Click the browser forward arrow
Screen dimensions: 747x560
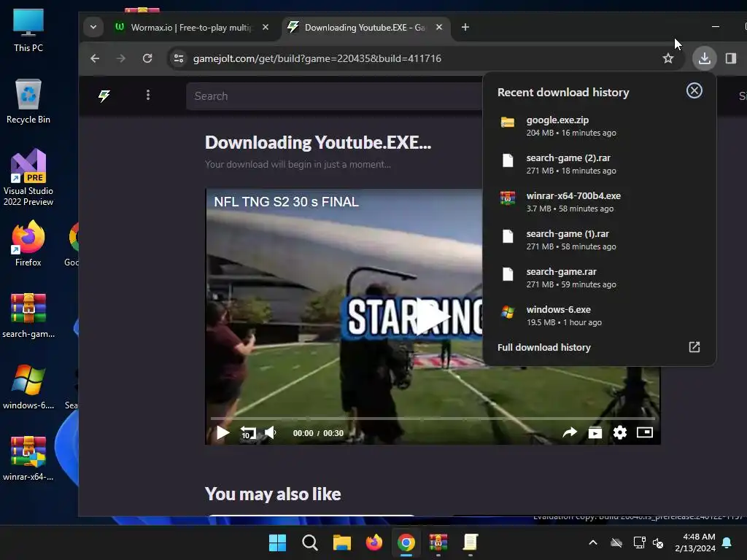click(121, 58)
